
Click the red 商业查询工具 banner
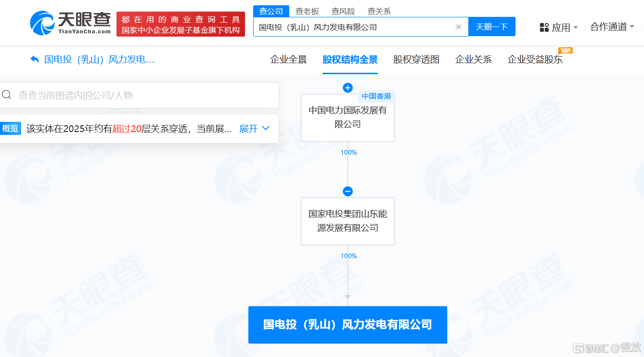tap(180, 24)
